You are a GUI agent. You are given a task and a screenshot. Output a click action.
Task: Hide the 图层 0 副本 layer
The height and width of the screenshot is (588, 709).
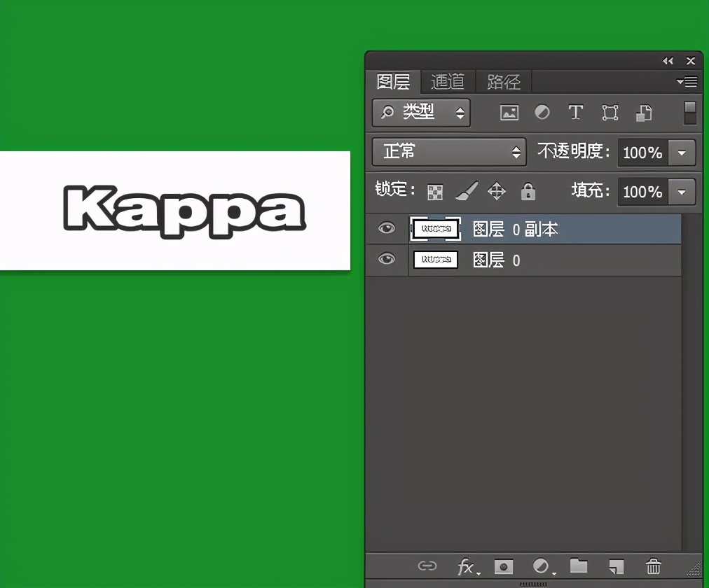[x=387, y=228]
